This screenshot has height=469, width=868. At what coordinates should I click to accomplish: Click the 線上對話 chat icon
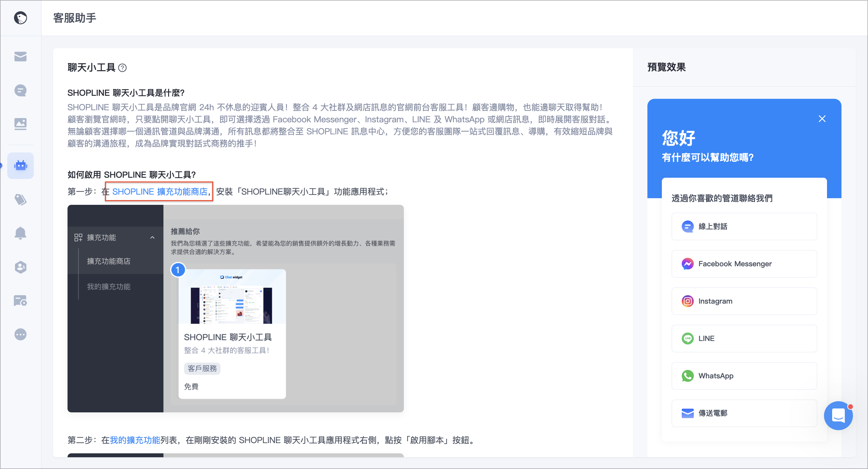pyautogui.click(x=687, y=227)
